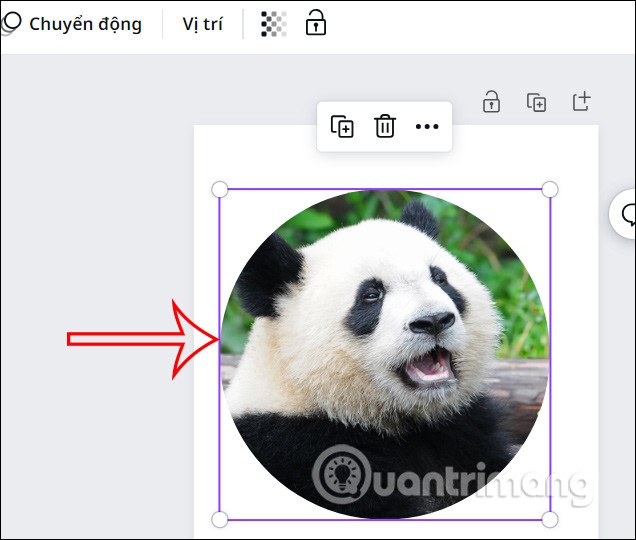Screen dimensions: 636x540
Task: Open the comment bubble at right edge
Action: [629, 213]
